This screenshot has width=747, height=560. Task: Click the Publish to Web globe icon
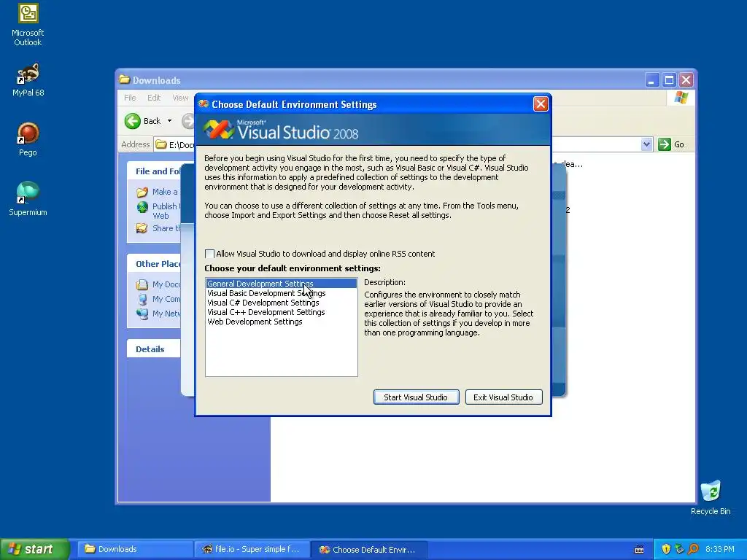pyautogui.click(x=142, y=206)
